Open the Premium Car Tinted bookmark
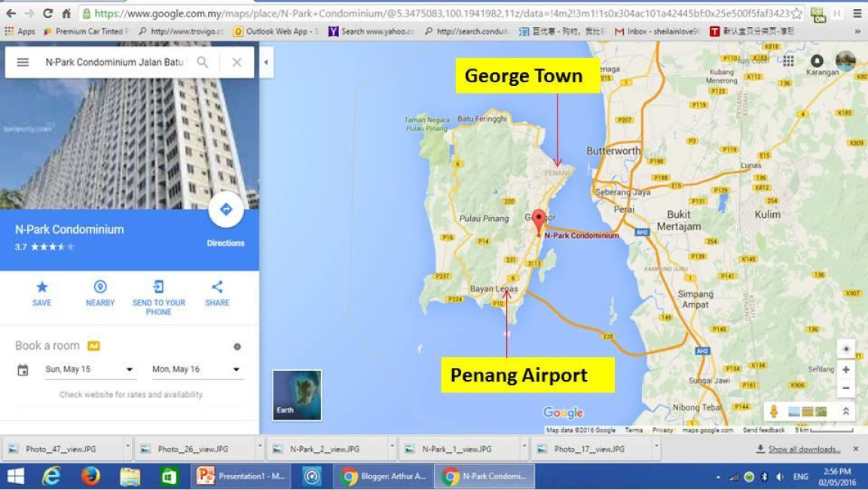This screenshot has width=868, height=490. 87,32
